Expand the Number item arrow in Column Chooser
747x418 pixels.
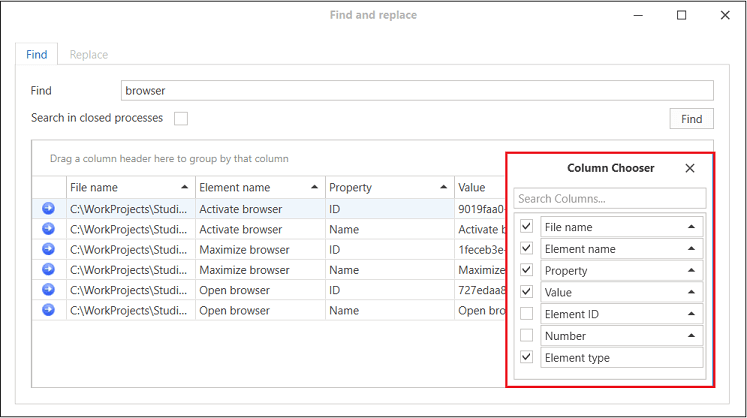[691, 336]
